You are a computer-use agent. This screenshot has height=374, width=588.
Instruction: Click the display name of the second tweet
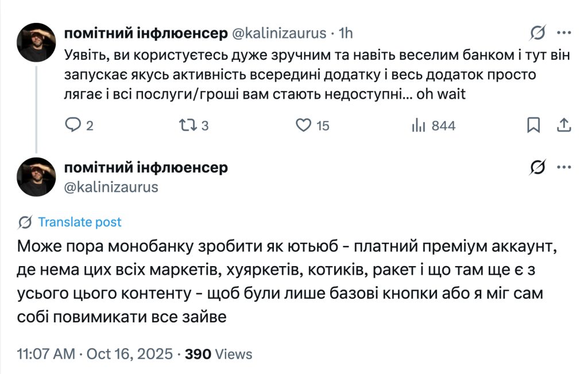(145, 167)
